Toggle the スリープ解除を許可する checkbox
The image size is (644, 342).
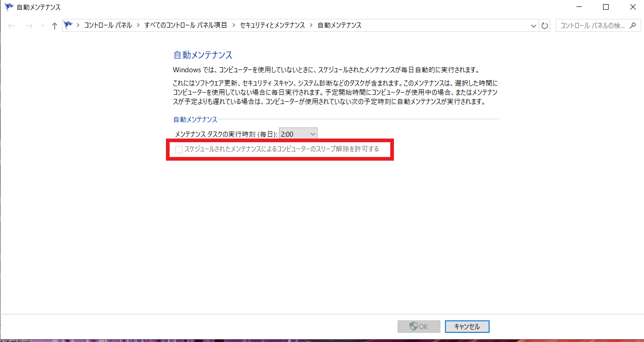point(179,149)
